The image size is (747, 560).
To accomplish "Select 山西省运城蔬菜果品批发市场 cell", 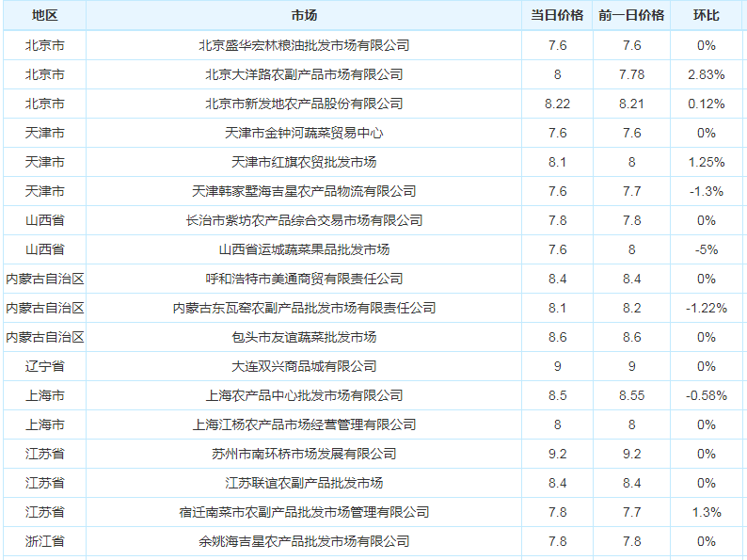I will point(304,249).
